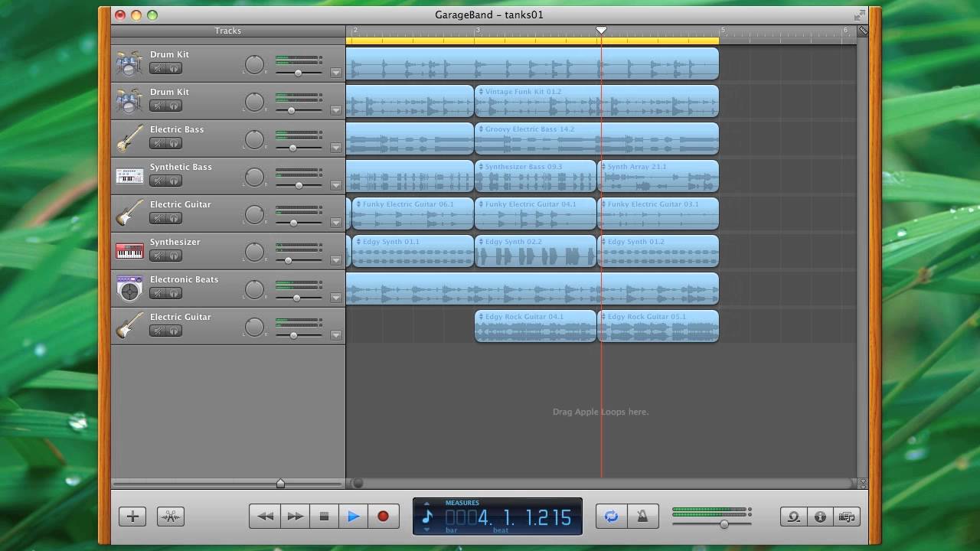
Task: Expand automation triangle on Funky Electric Guitar track
Action: coord(335,223)
